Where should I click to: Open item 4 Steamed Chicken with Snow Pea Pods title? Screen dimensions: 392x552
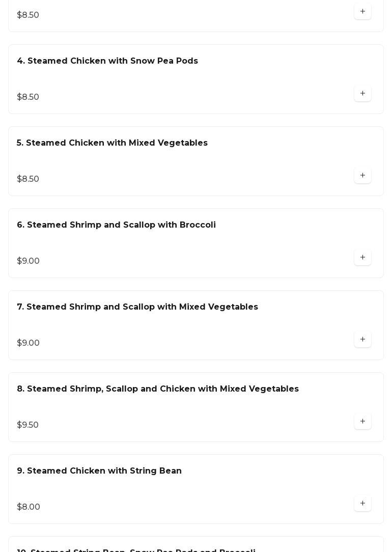107,61
